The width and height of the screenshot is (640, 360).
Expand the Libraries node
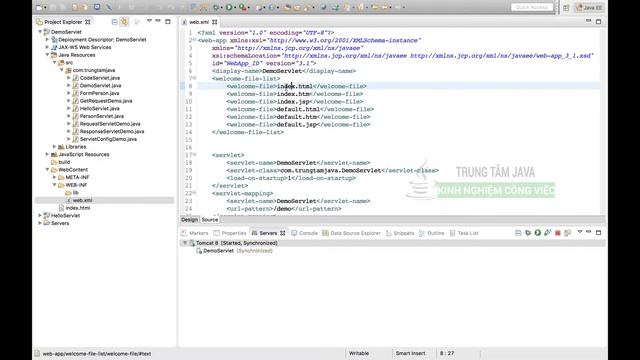coord(55,147)
